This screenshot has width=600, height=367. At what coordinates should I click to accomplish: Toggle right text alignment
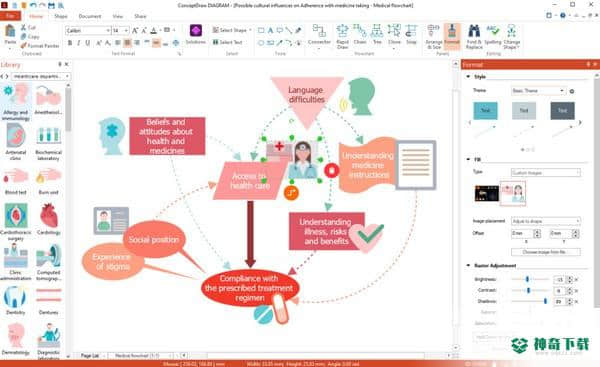tap(137, 43)
